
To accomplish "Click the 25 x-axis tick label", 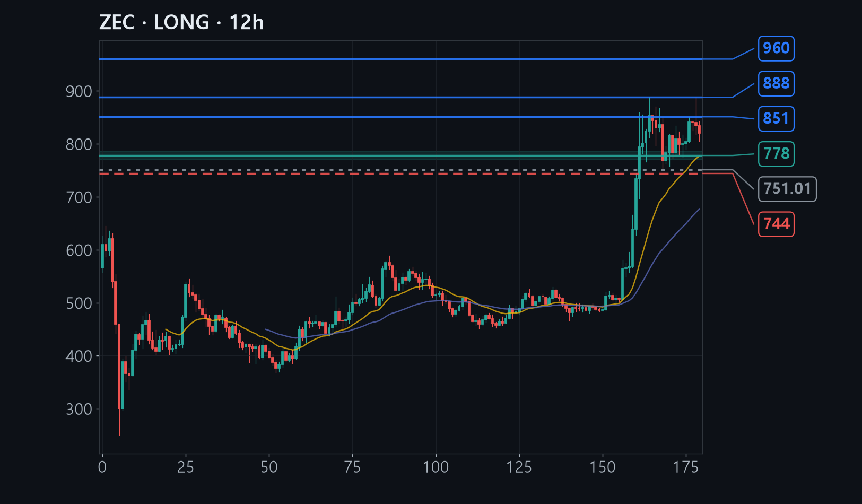I will 186,467.
